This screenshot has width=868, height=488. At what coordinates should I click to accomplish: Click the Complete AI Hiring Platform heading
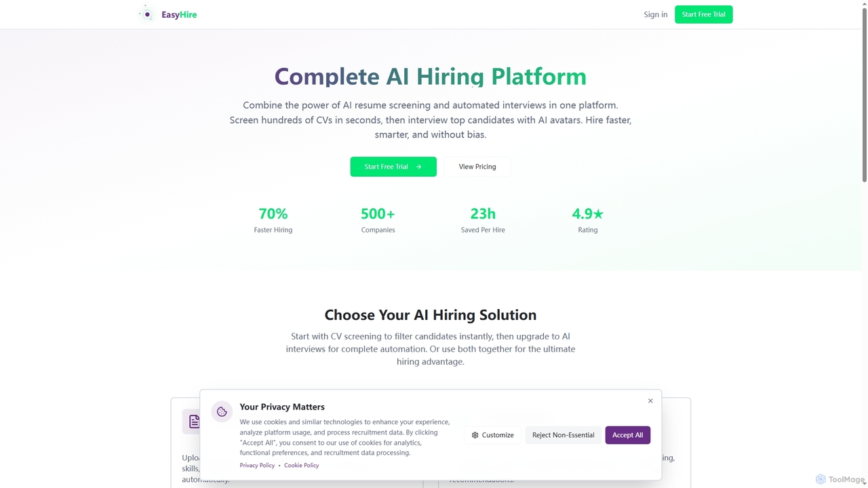[x=430, y=77]
